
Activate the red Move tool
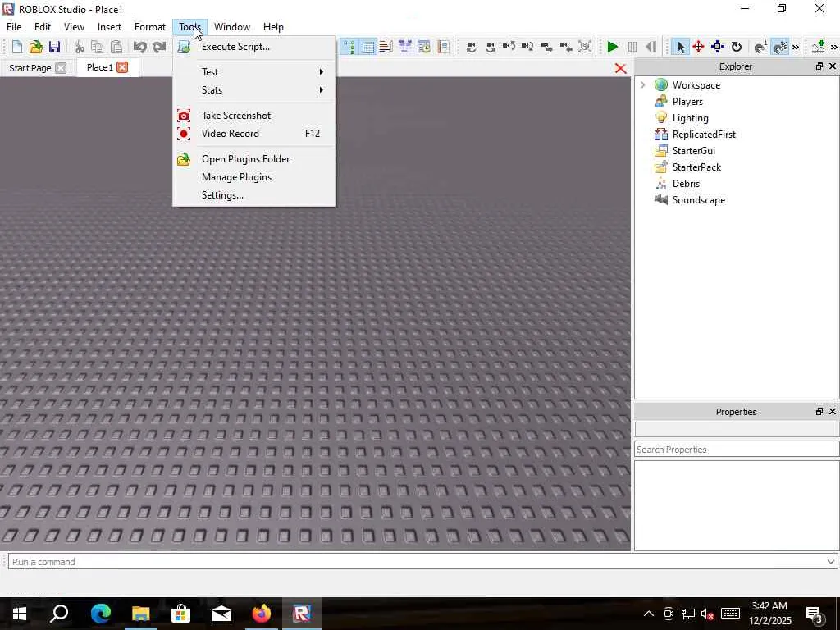[698, 47]
